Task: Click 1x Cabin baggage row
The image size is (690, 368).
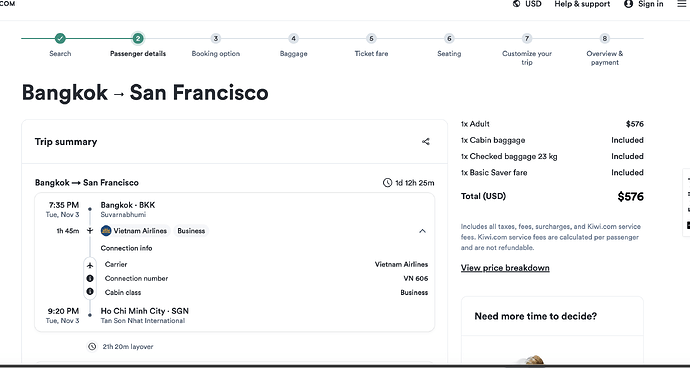Action: pos(552,140)
